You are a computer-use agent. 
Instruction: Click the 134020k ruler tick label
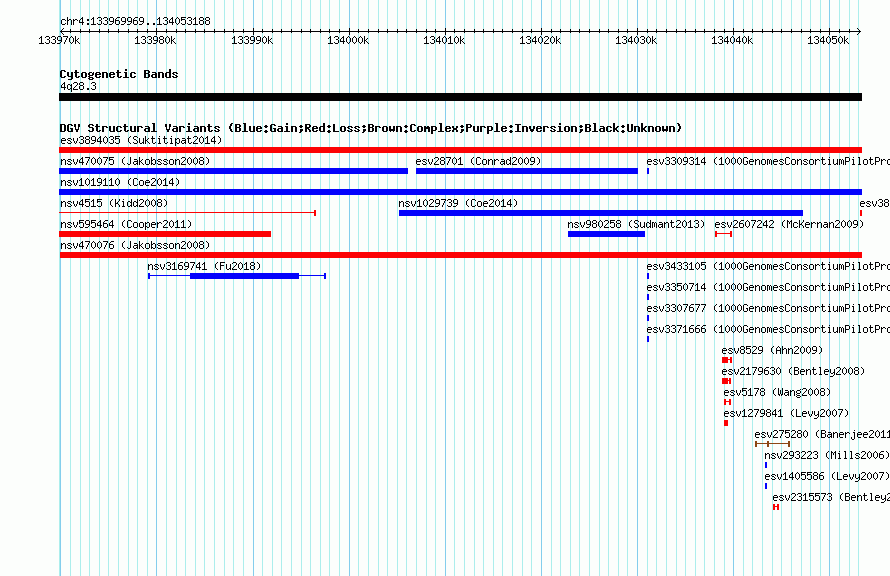[540, 40]
